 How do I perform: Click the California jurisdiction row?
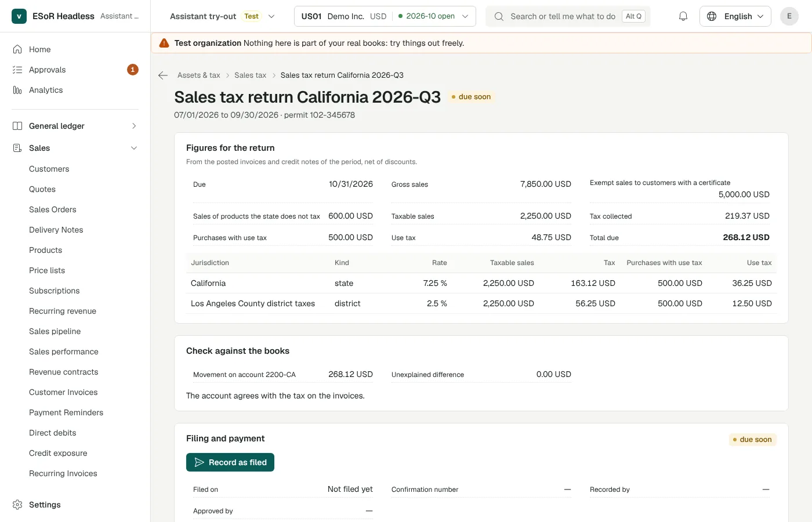[x=481, y=283]
